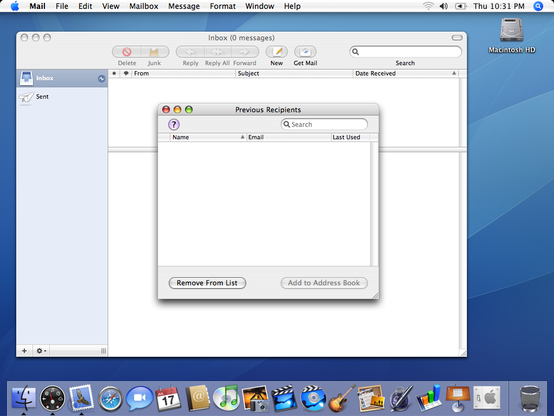Screen dimensions: 554x416
Task: Click the menu bar clock
Action: click(499, 6)
